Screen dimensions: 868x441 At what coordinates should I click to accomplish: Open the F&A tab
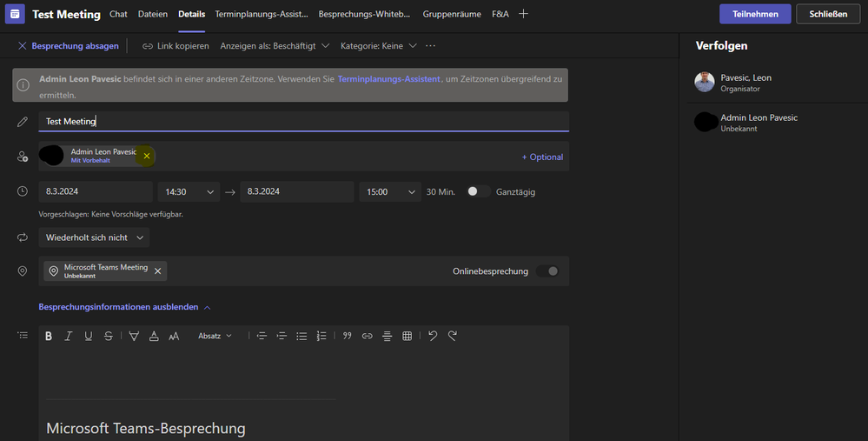click(x=500, y=14)
